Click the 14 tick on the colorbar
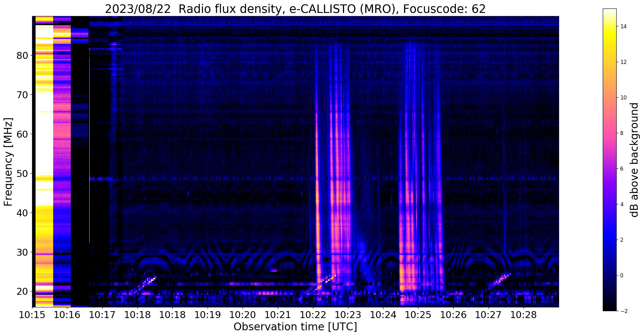The image size is (644, 336). point(623,26)
